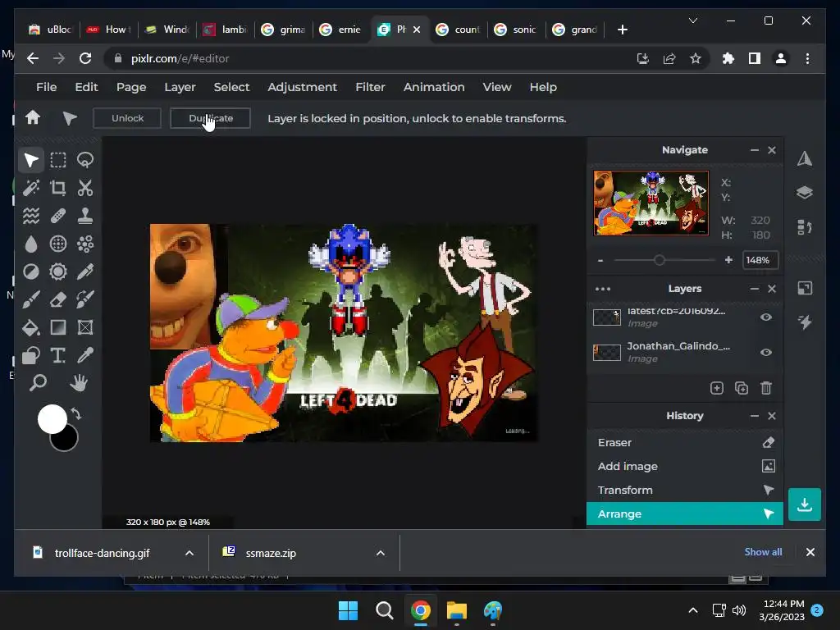
Task: Select the Clone stamp tool
Action: [85, 216]
